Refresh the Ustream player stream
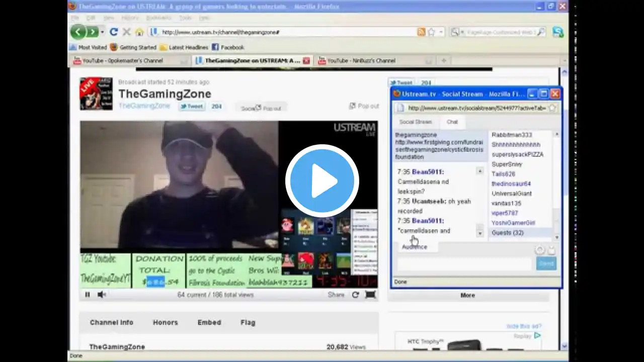644x362 pixels. click(355, 295)
